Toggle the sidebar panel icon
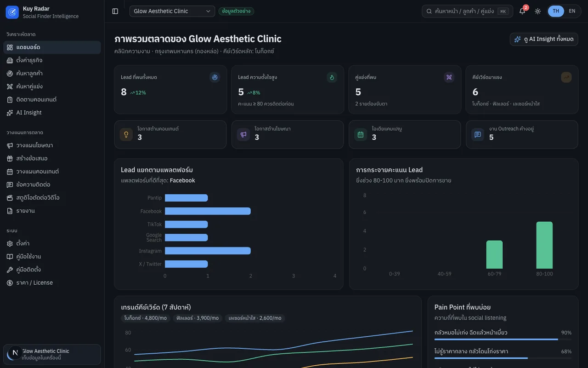Viewport: 588px width, 368px height. point(115,11)
